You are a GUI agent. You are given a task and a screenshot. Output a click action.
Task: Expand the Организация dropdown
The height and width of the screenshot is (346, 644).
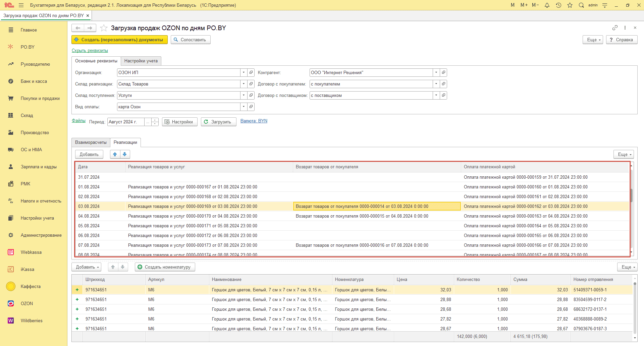[244, 72]
